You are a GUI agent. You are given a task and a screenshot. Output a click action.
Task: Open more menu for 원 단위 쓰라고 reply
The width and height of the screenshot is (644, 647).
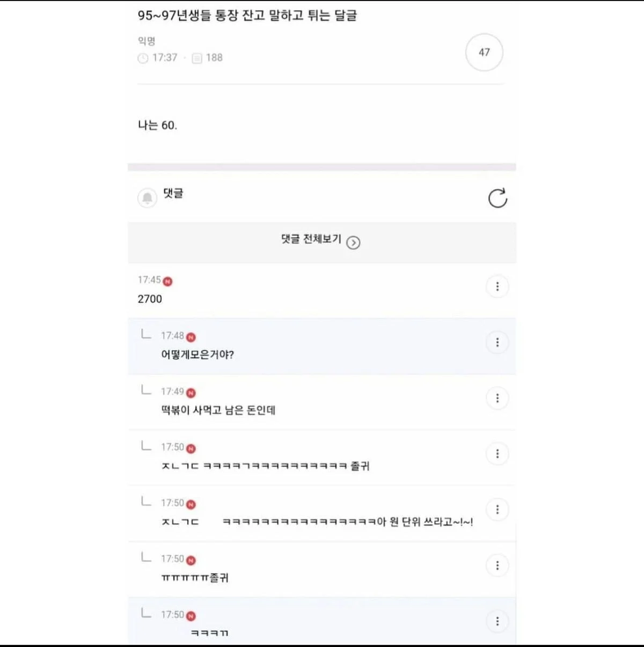497,510
